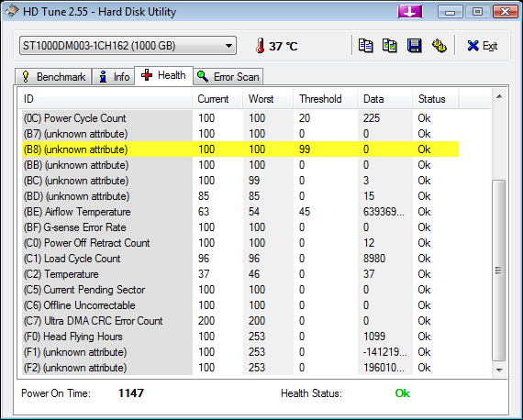Click the Current column header
This screenshot has width=523, height=420.
point(217,99)
